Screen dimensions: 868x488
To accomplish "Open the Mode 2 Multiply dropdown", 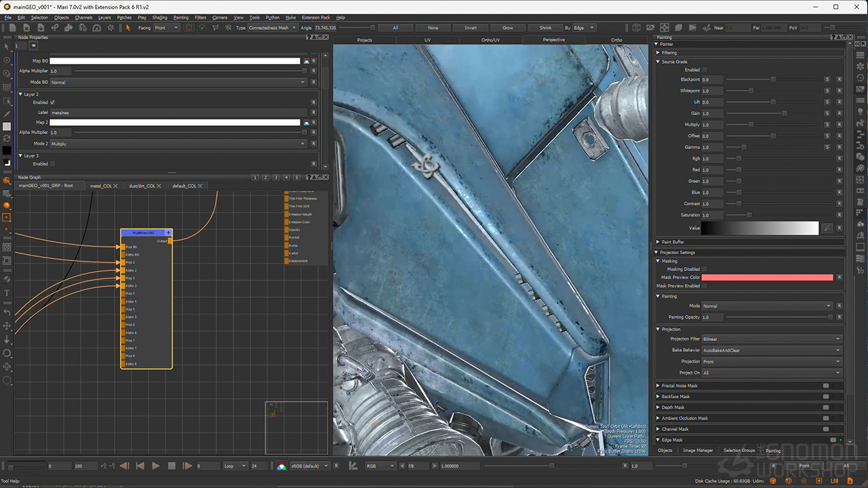I will click(x=178, y=144).
